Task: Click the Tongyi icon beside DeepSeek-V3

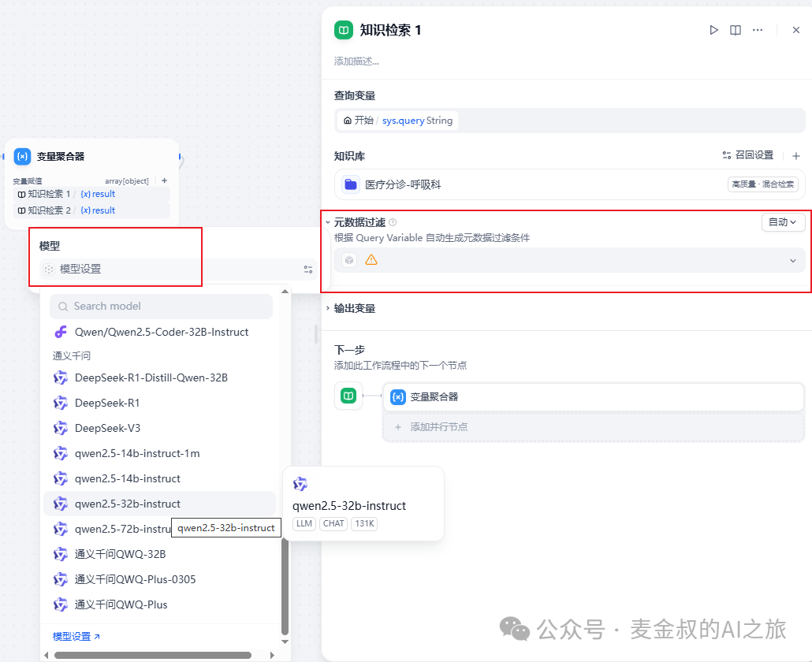Action: (x=61, y=429)
